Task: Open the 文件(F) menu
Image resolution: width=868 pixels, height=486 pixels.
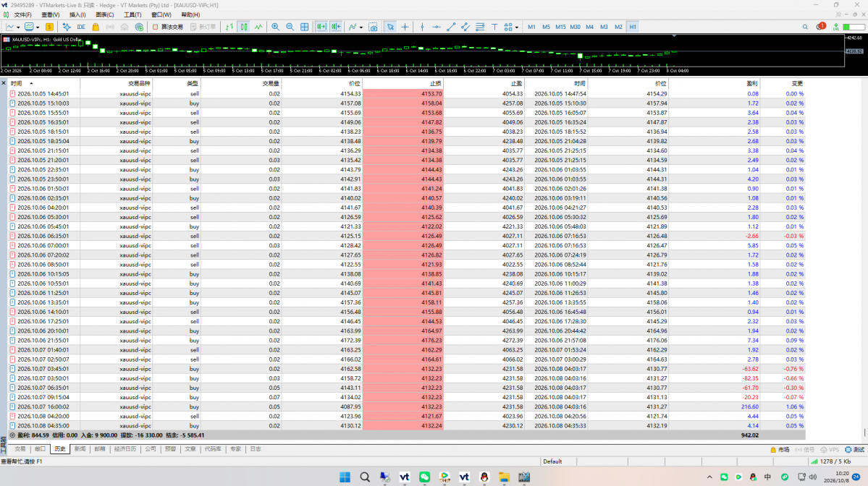Action: tap(22, 15)
